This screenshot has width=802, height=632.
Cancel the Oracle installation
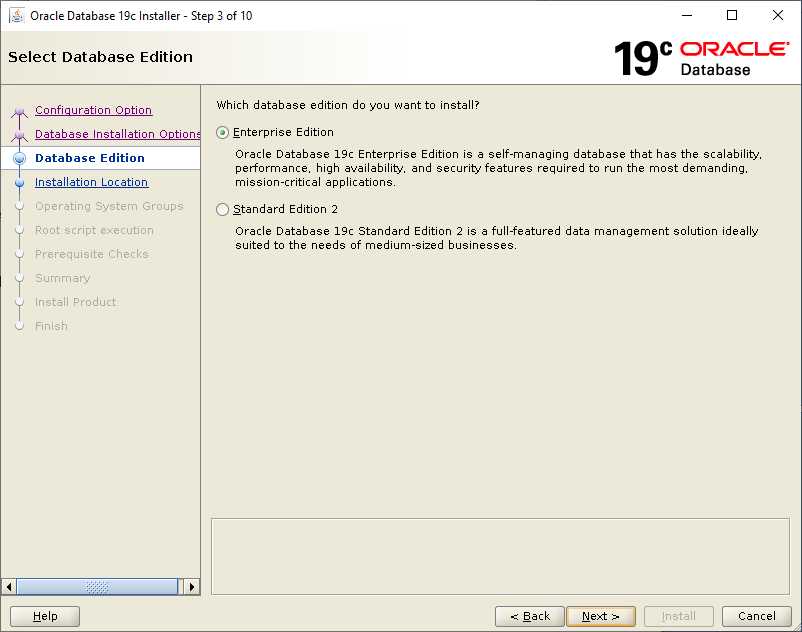756,616
